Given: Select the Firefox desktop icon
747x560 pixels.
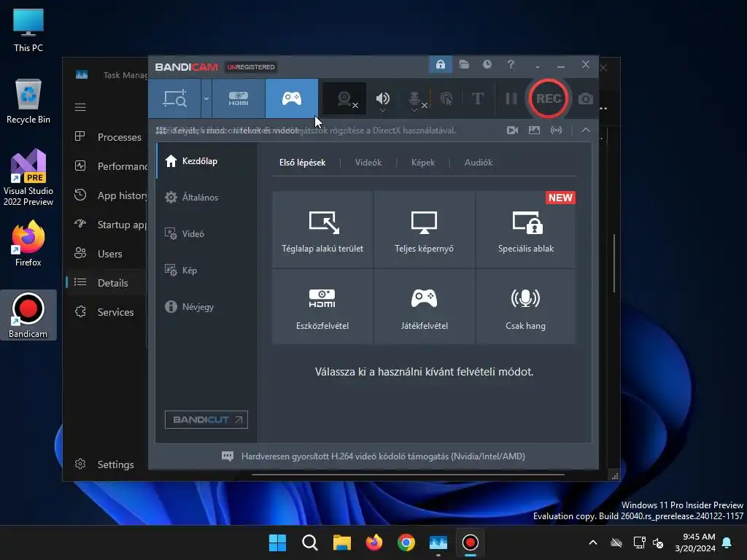Looking at the screenshot, I should [28, 244].
